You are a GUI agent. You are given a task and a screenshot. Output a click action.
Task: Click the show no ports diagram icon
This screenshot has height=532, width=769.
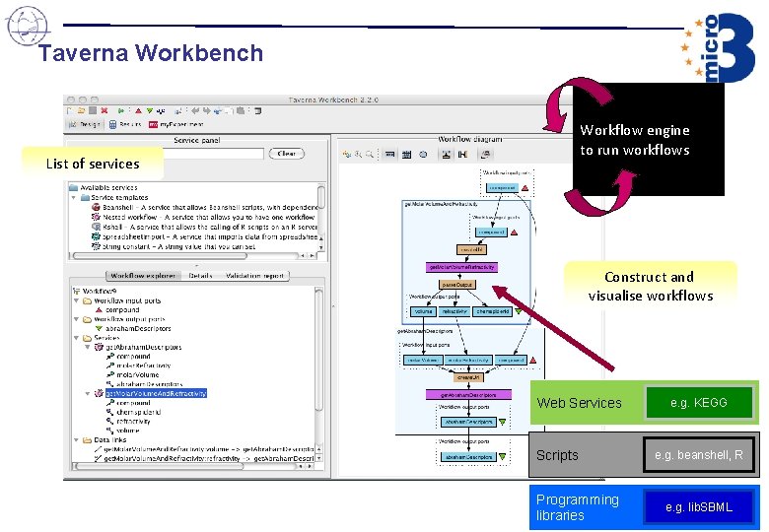tap(389, 155)
